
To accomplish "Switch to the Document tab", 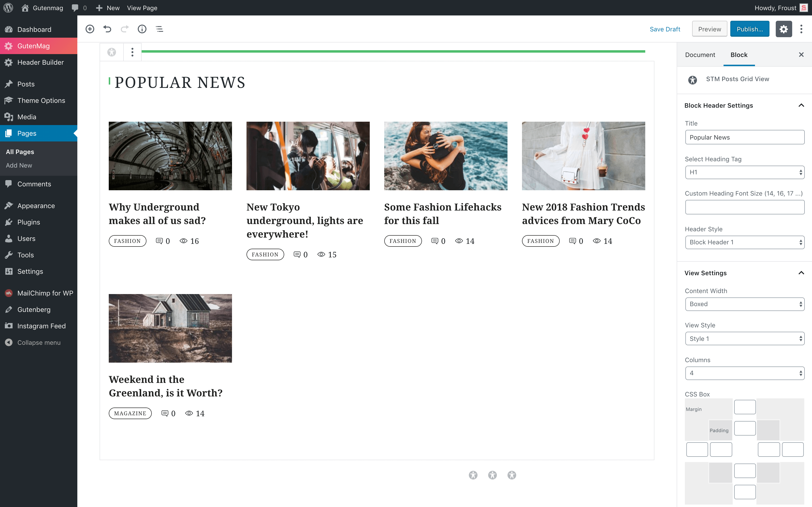I will pos(700,55).
